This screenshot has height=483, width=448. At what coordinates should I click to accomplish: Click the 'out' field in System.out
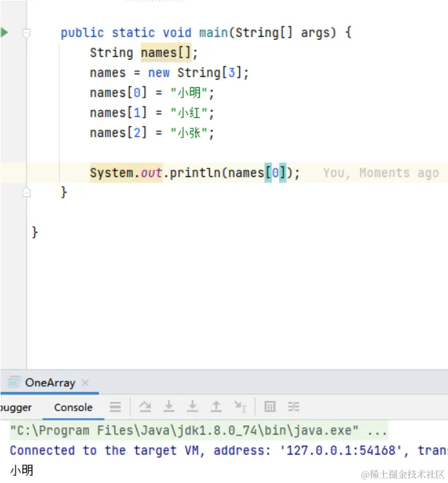click(x=151, y=173)
